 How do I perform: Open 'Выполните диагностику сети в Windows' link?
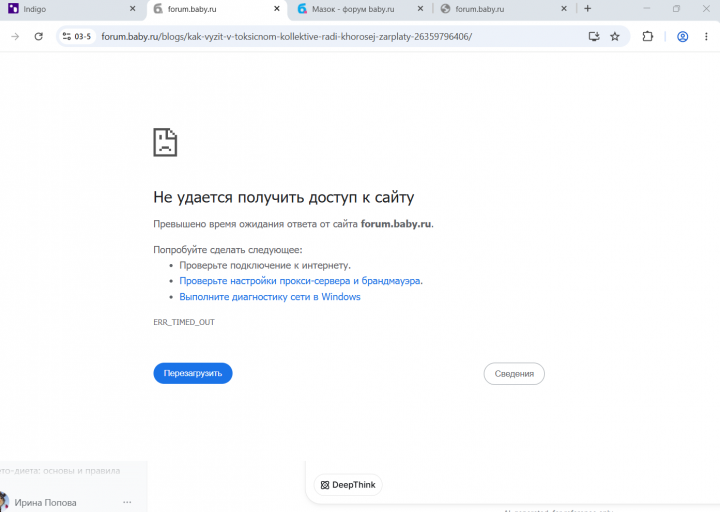point(270,297)
